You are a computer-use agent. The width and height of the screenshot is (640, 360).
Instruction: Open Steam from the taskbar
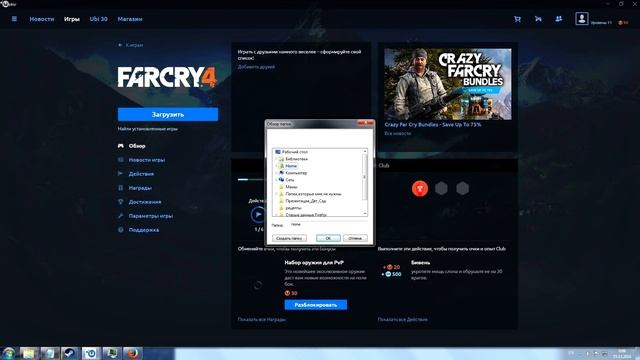coord(70,353)
